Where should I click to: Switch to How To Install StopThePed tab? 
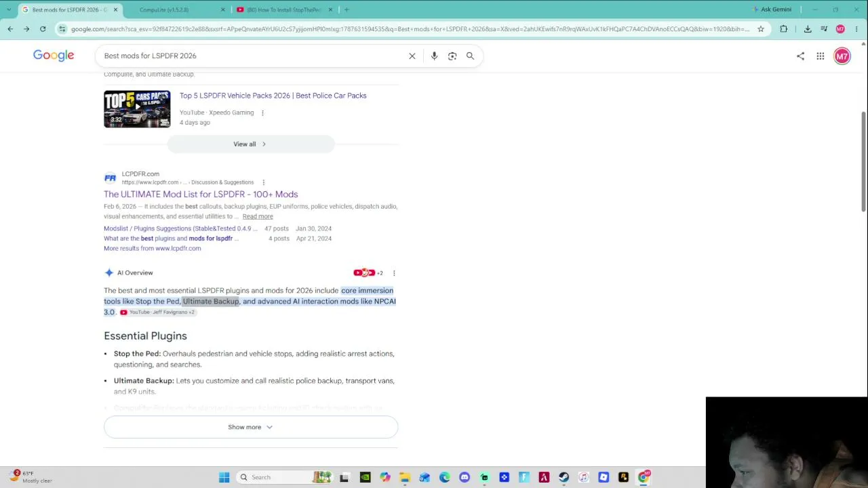(x=283, y=9)
